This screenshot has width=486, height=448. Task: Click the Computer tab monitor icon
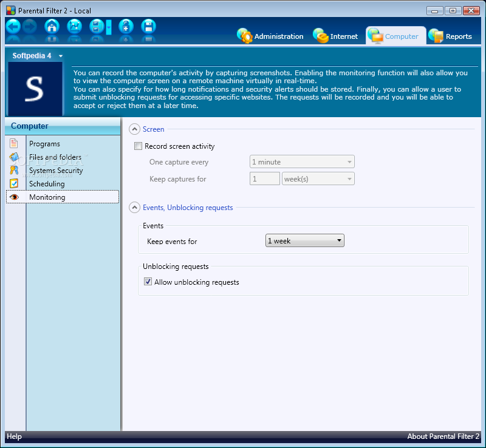375,36
